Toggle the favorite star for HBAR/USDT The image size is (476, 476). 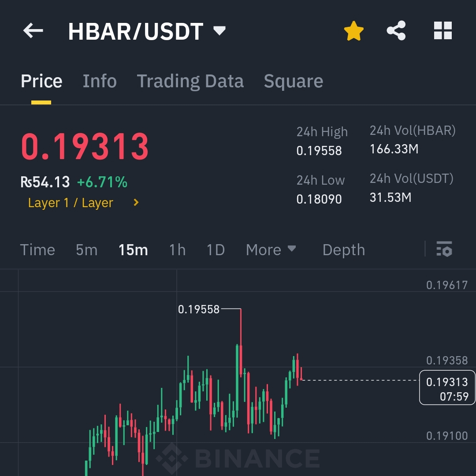(353, 31)
